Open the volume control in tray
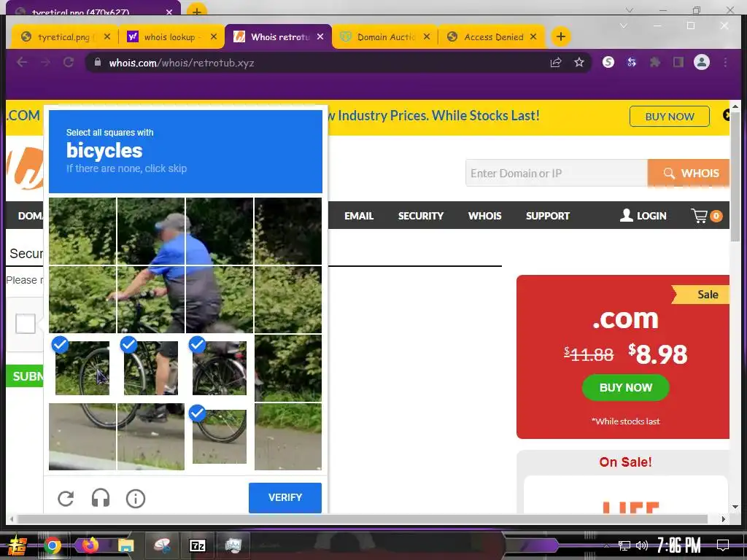The width and height of the screenshot is (747, 560). [642, 545]
